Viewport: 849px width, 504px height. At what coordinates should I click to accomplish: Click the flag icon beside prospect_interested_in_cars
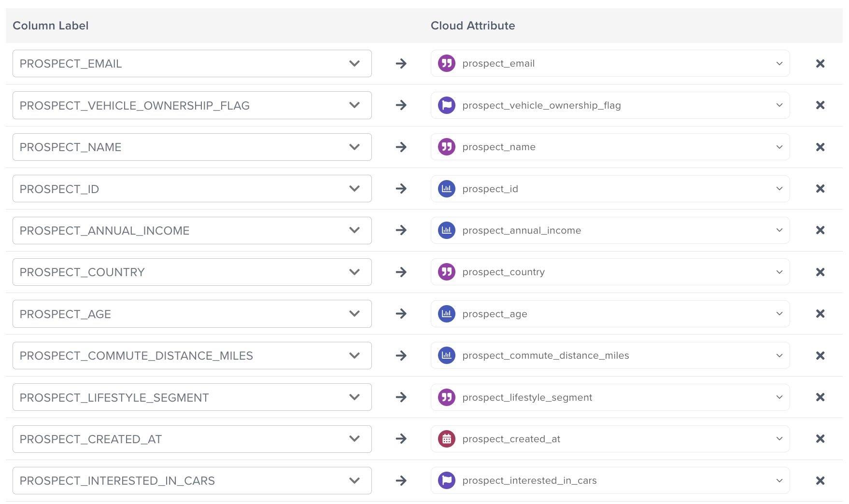point(446,480)
